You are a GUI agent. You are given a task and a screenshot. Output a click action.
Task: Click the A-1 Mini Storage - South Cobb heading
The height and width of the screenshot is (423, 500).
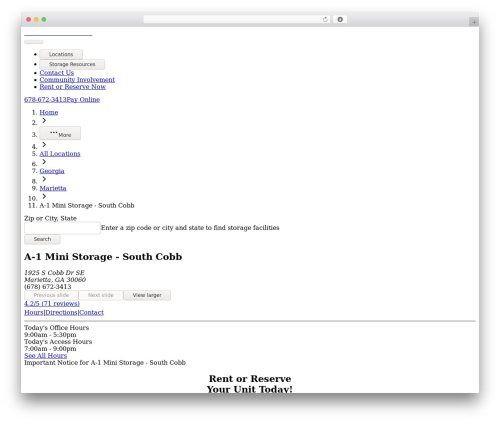pos(103,257)
